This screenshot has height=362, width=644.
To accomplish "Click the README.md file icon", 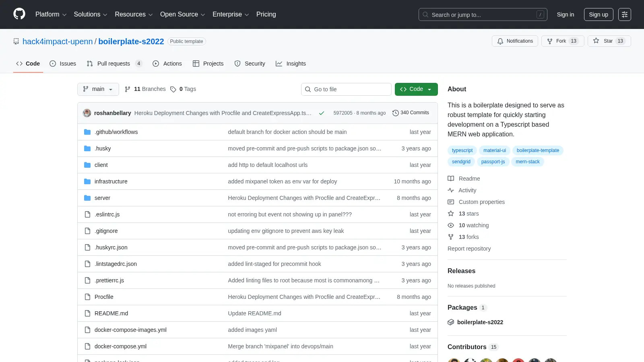I will (x=87, y=313).
